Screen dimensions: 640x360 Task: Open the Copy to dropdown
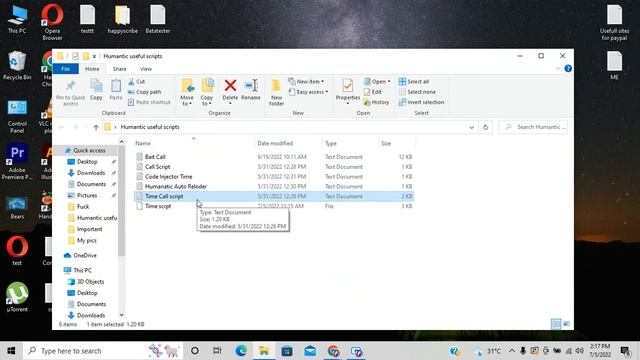click(207, 92)
